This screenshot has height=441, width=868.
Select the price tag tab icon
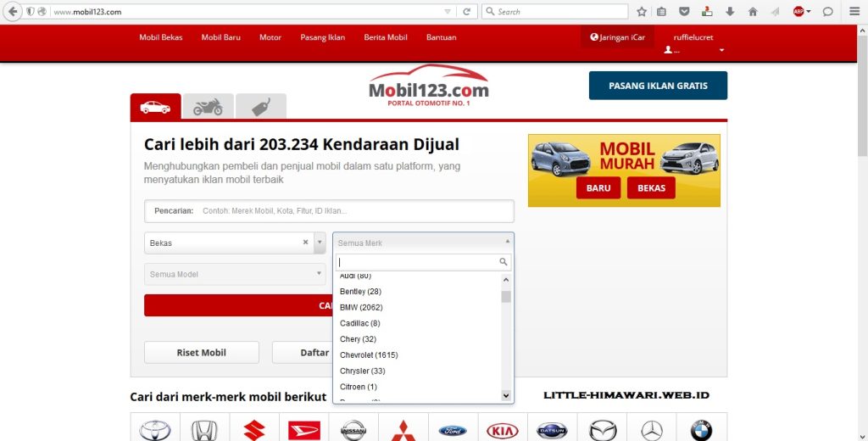click(x=261, y=106)
